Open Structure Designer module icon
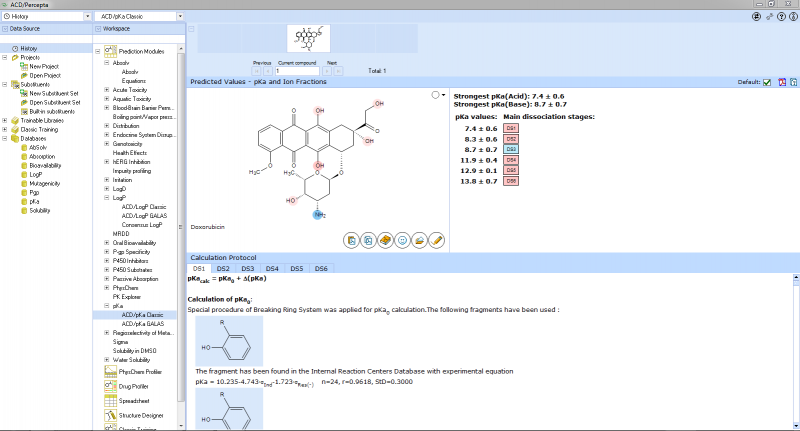Image resolution: width=800 pixels, height=431 pixels. click(111, 415)
